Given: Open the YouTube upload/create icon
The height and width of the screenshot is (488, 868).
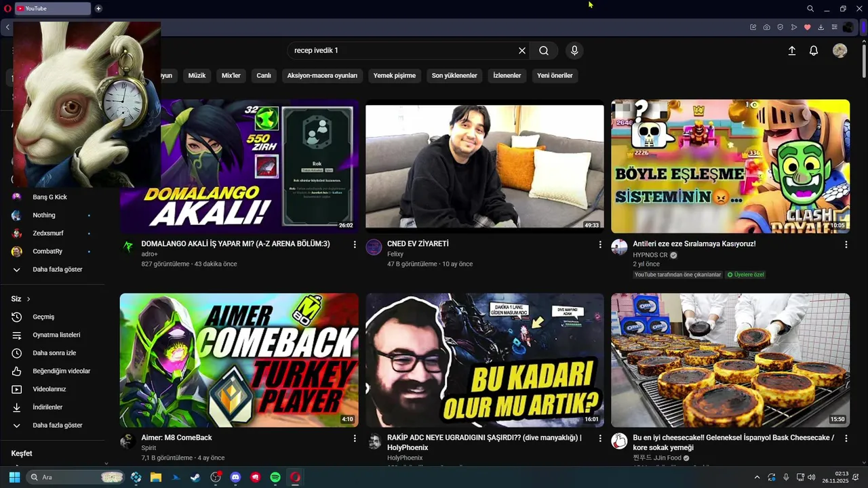Looking at the screenshot, I should [x=791, y=51].
